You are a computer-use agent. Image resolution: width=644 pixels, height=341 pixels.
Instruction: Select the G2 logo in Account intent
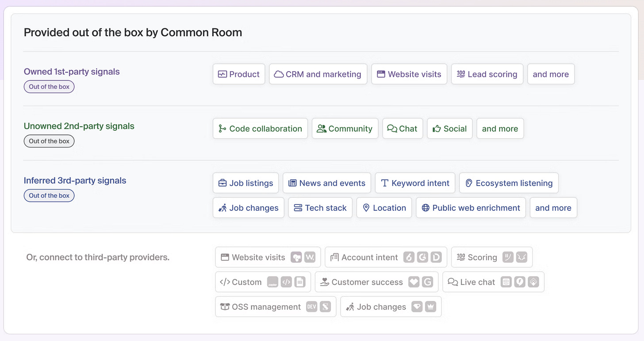422,257
